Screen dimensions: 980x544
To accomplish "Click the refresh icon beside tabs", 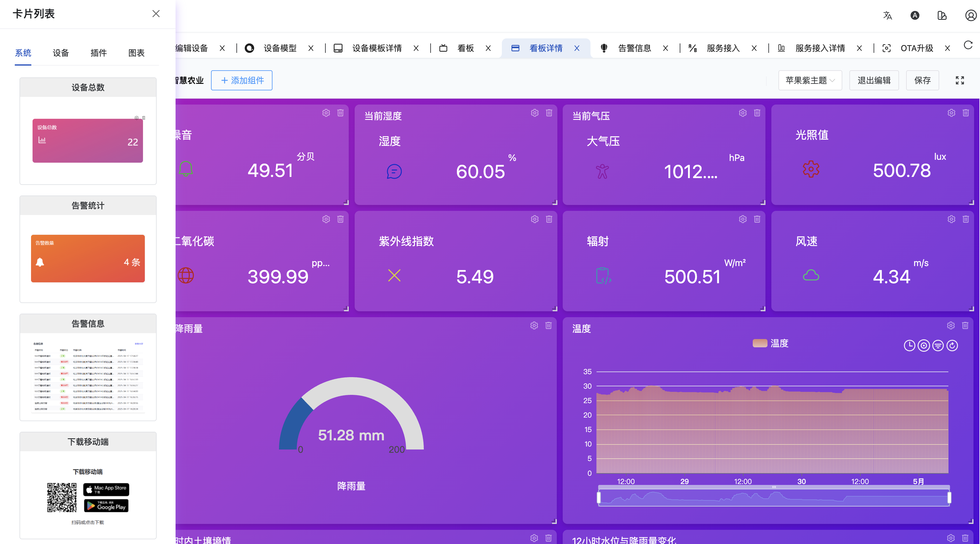I will pyautogui.click(x=968, y=45).
